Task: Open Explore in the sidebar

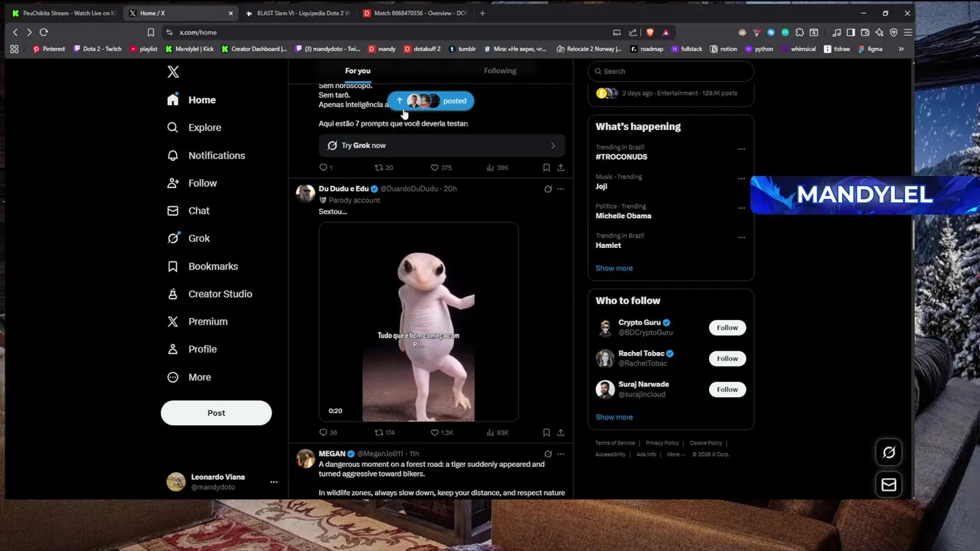Action: click(194, 128)
